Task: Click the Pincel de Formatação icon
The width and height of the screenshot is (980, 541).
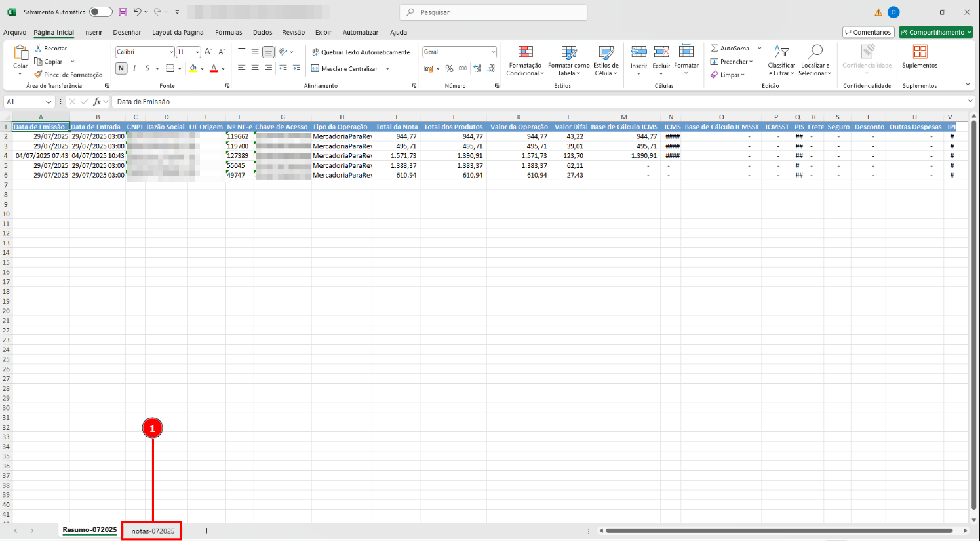Action: tap(39, 75)
